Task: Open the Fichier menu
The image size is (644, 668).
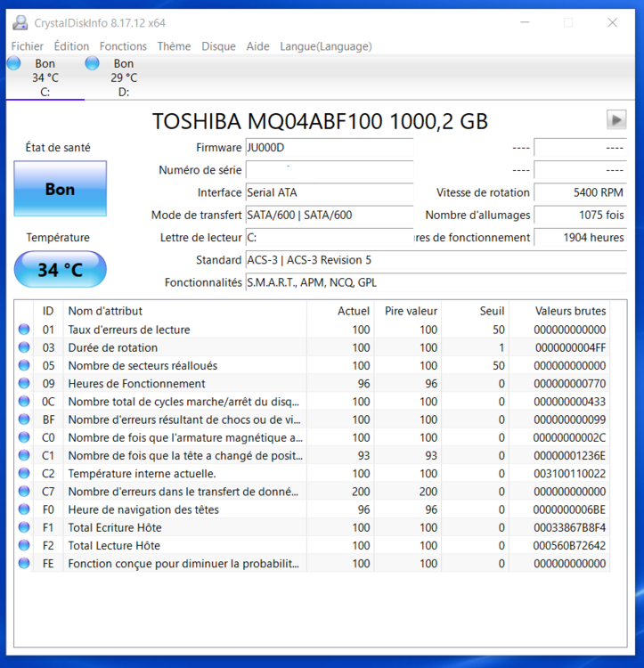Action: point(28,46)
